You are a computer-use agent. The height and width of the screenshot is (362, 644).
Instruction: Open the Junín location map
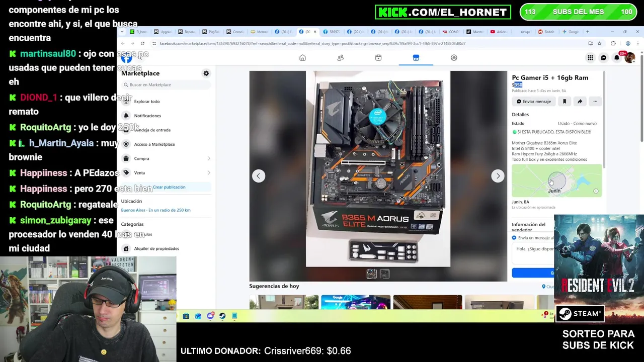click(556, 180)
